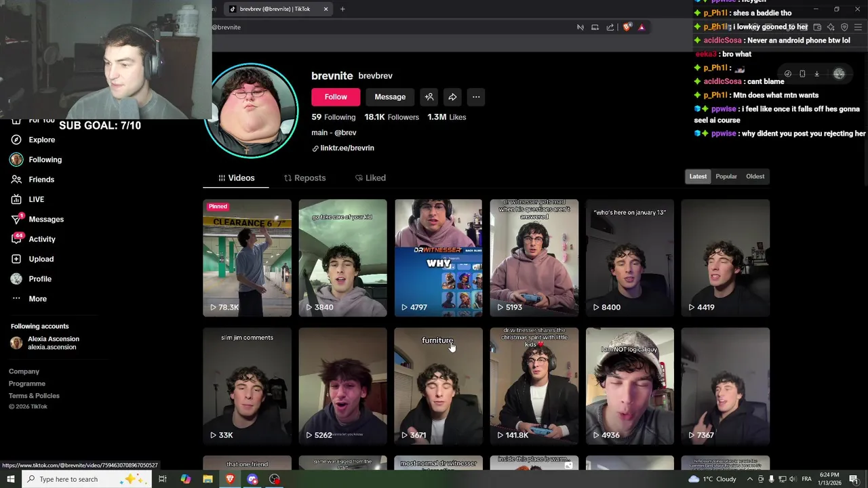Open a new browser tab
This screenshot has height=488, width=868.
[x=342, y=9]
